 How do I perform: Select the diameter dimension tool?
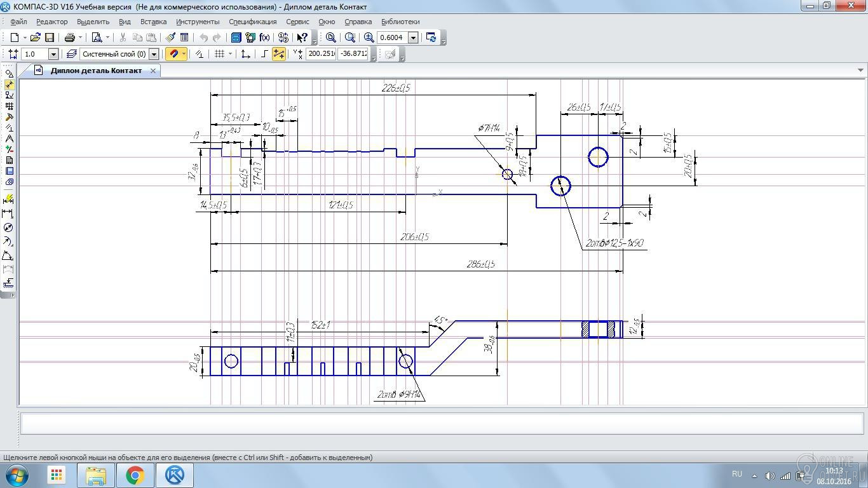[8, 227]
